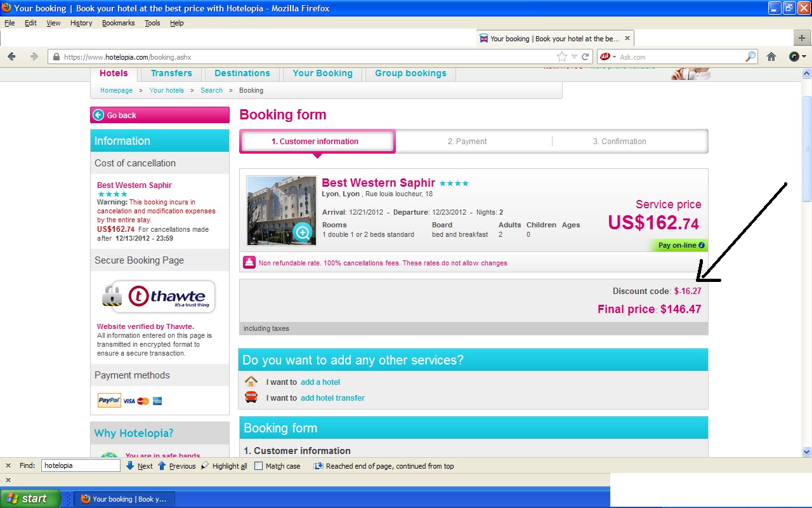Click the add a hotel house icon
Screen dimensions: 812x508
[251, 382]
